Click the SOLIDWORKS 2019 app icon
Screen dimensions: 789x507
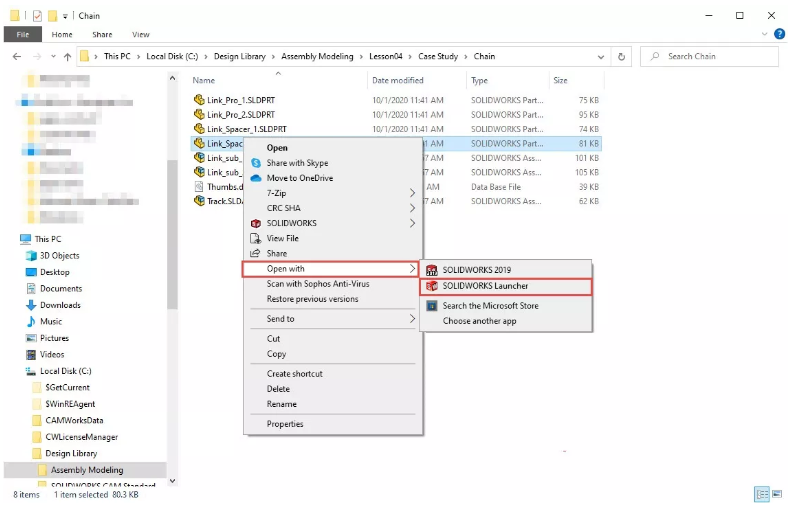click(x=432, y=270)
